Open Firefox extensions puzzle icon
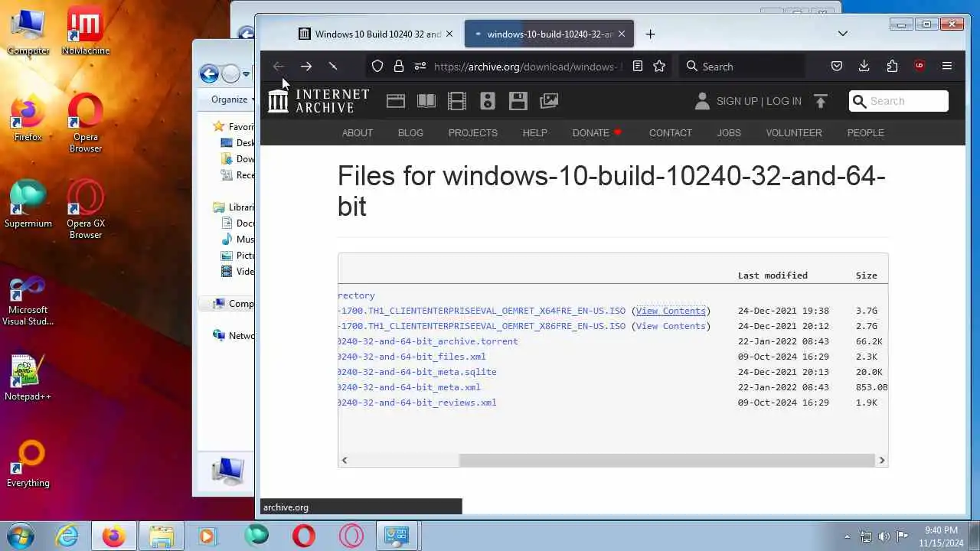This screenshot has width=980, height=551. [x=892, y=67]
